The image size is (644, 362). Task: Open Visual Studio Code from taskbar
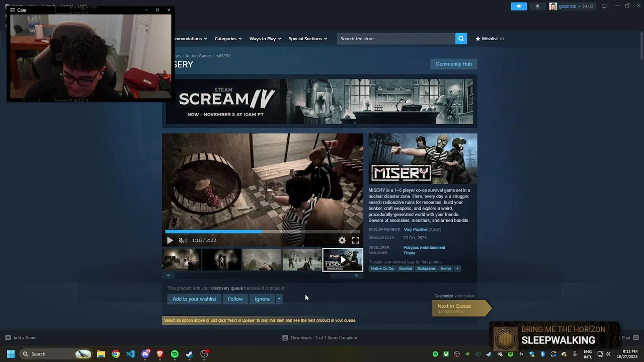pyautogui.click(x=130, y=354)
